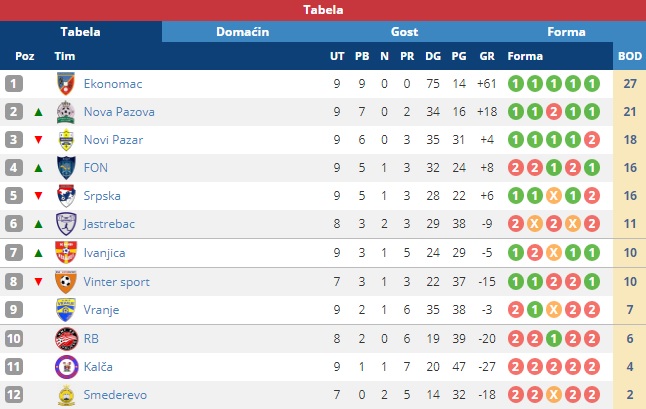Switch to the Gost tab
The image size is (646, 409).
[404, 32]
